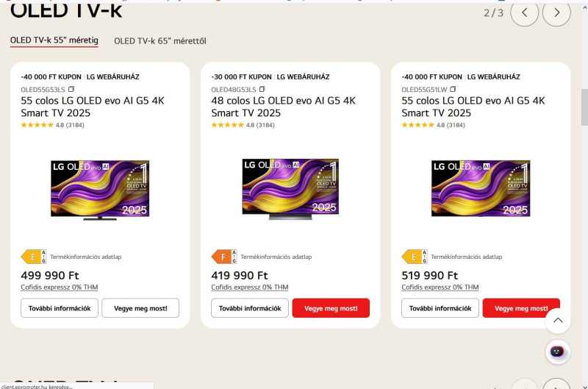Open Cofidis expressz 0% THM link under 499 990 Ft
The image size is (588, 389).
pos(60,288)
